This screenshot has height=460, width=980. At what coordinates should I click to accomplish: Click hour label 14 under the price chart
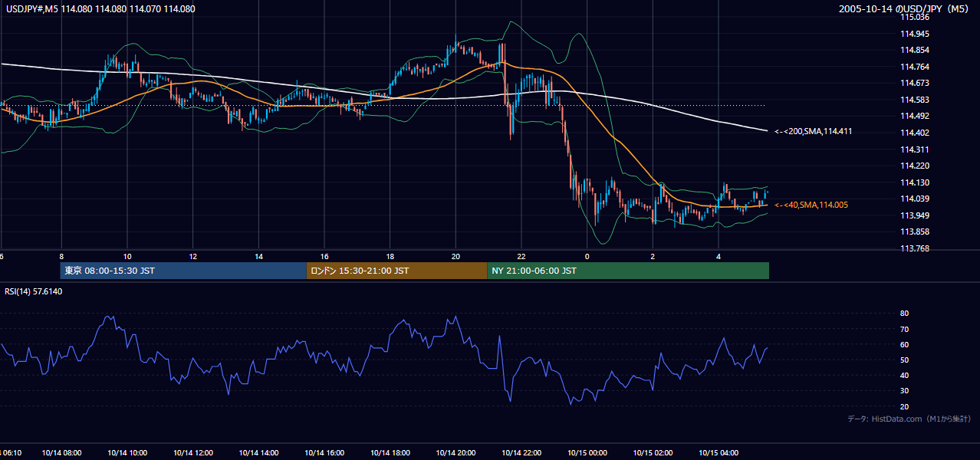click(258, 256)
